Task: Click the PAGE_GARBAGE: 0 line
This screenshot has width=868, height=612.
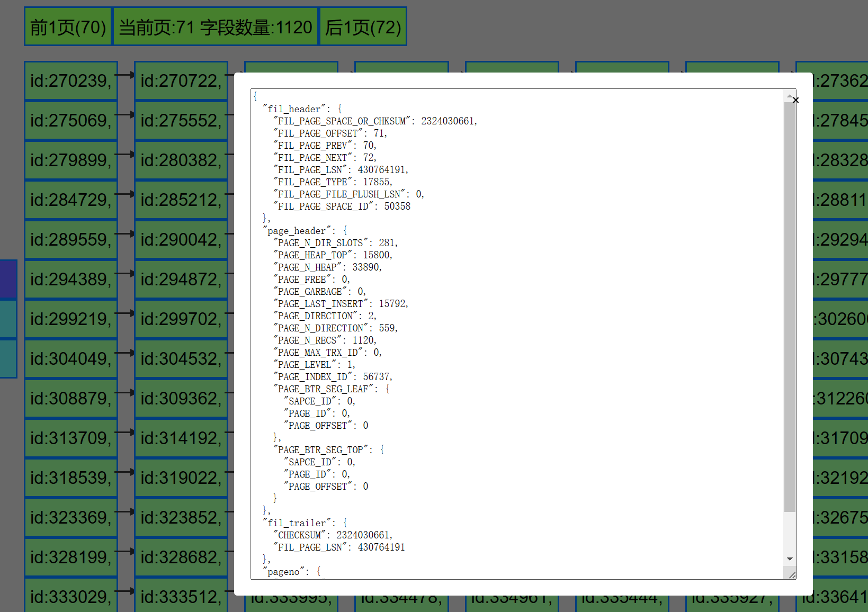Action: point(319,292)
